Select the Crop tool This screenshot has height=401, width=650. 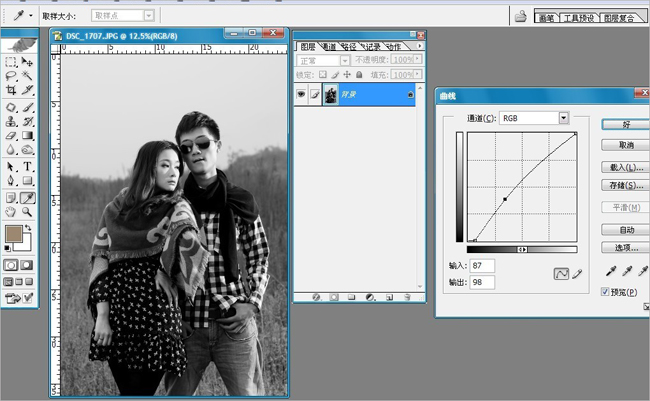(x=11, y=90)
